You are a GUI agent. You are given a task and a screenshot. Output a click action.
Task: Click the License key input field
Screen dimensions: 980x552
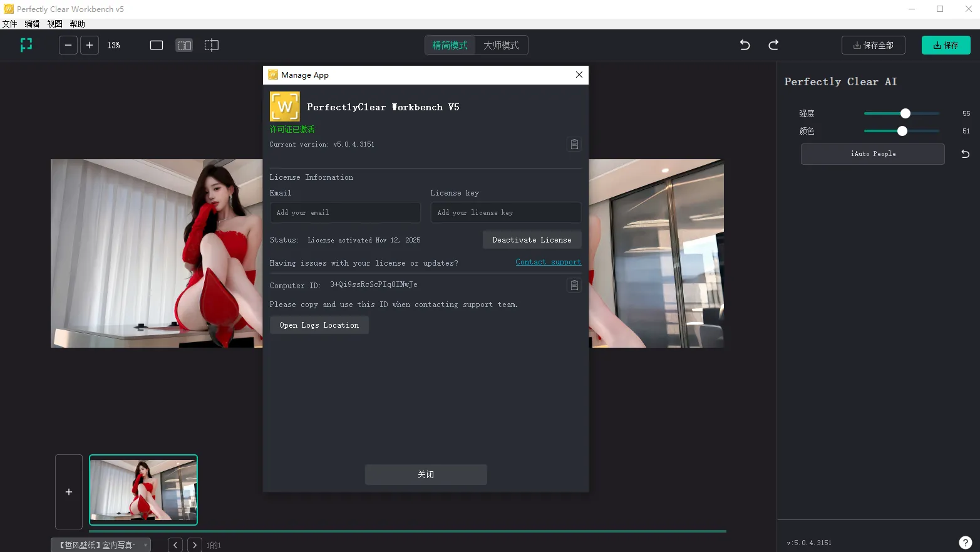505,212
